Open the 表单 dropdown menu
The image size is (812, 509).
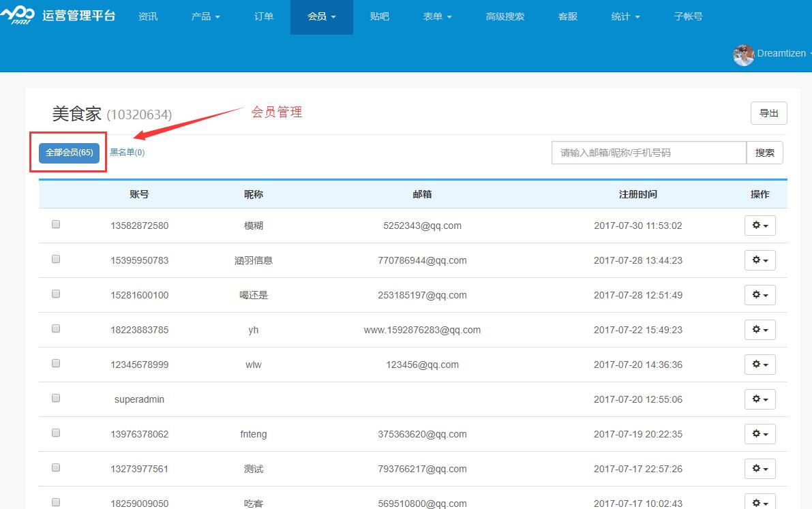[x=437, y=16]
